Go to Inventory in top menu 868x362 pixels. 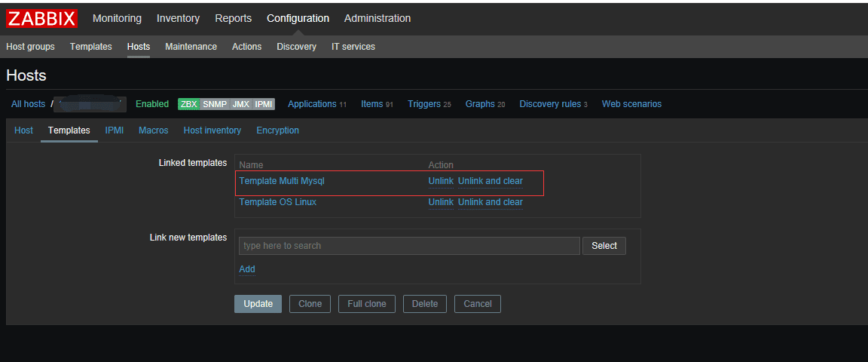coord(178,18)
